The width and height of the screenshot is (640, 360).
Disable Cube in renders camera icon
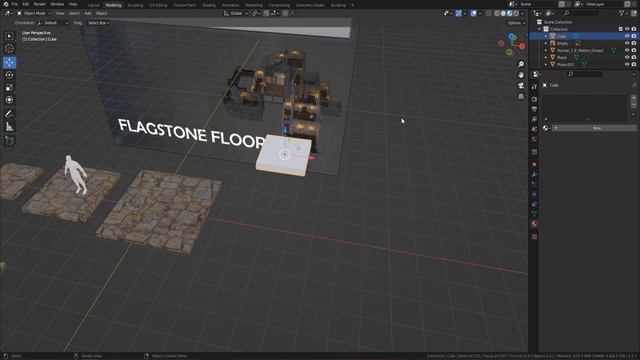[634, 36]
